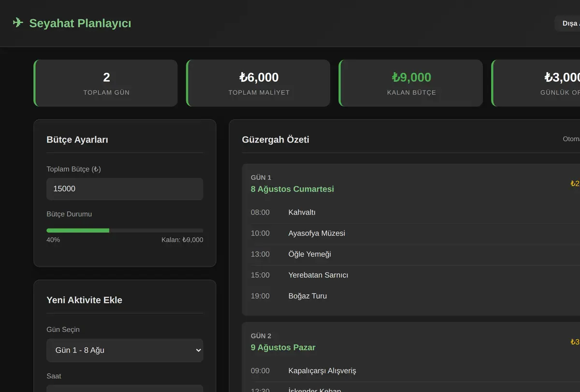Open the Yerebatan Sarnıcı activity
The width and height of the screenshot is (580, 392).
[415, 275]
